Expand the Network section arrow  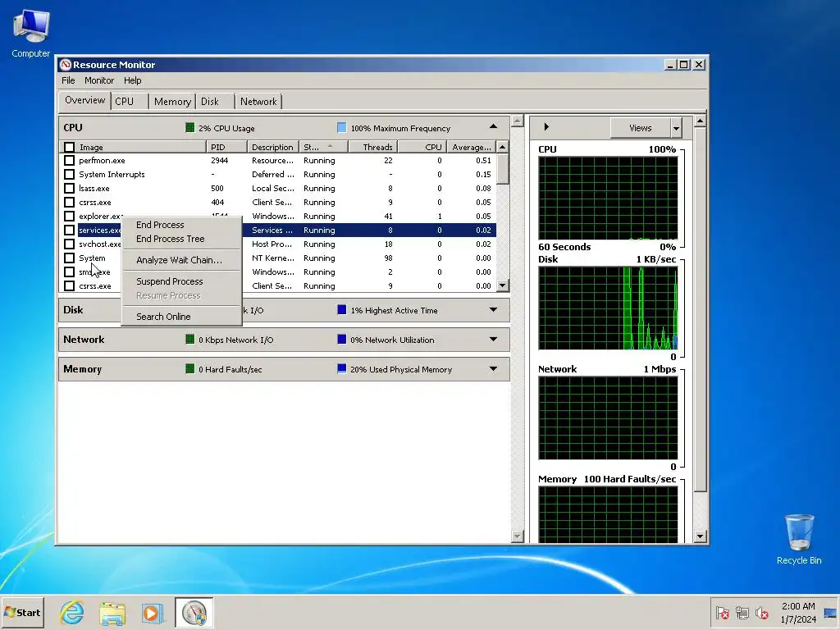tap(493, 339)
